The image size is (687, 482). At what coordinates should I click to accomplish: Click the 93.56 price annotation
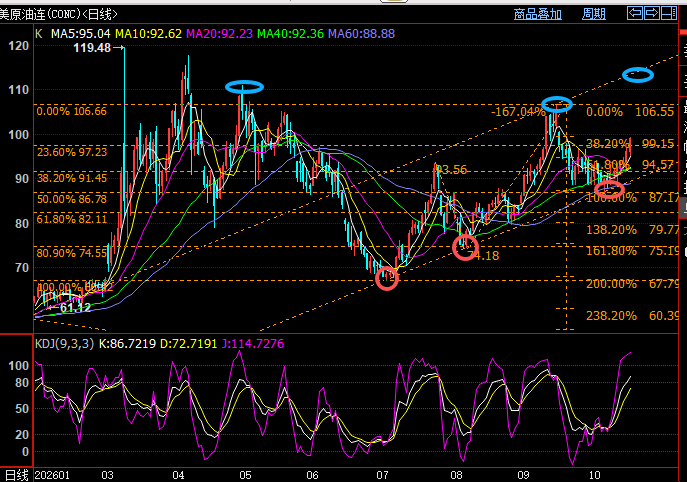click(x=452, y=170)
